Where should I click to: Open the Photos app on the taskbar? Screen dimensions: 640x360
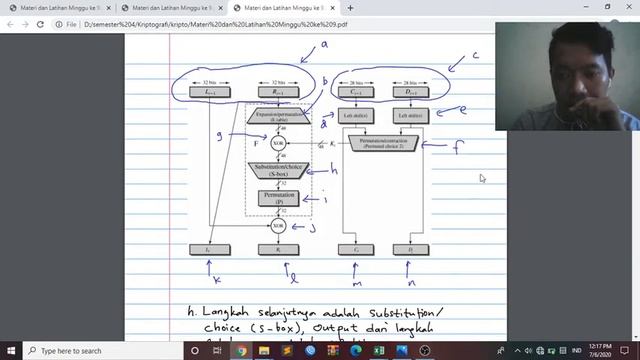(402, 351)
